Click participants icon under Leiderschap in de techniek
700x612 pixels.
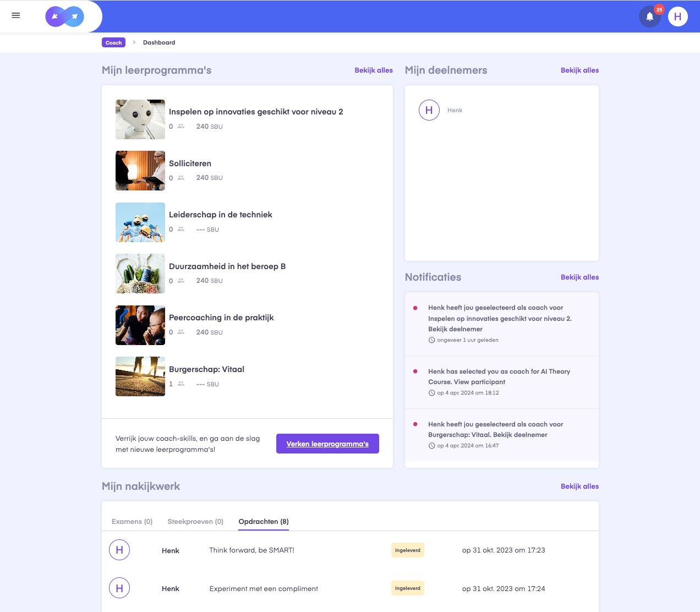coord(181,229)
